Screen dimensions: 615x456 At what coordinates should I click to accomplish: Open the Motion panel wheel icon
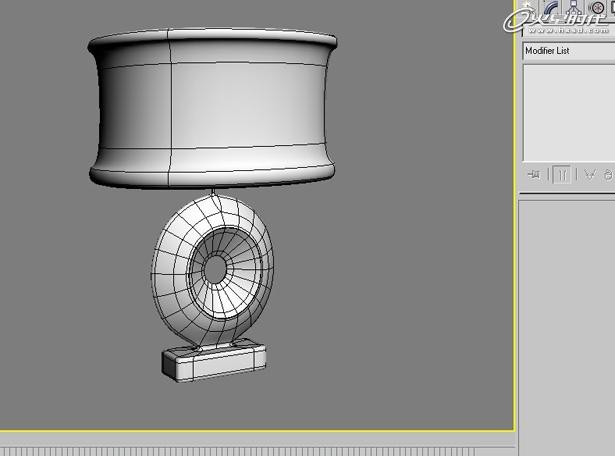597,8
